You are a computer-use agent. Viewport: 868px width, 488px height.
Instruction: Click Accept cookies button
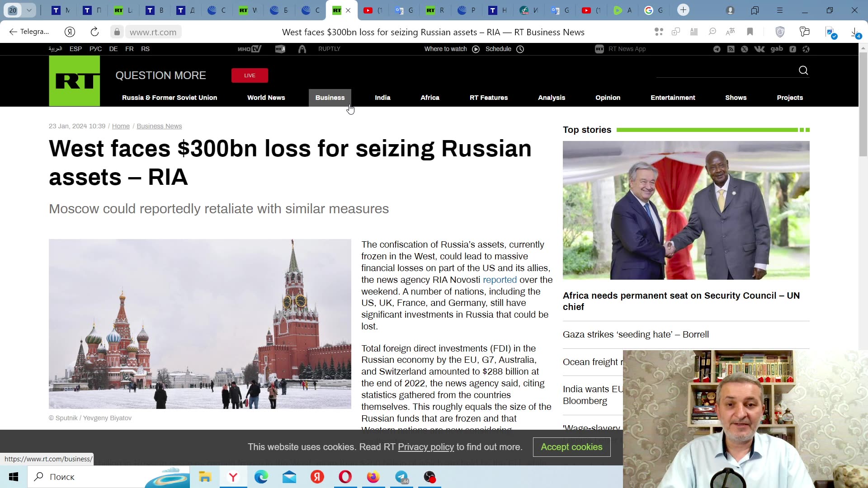(x=571, y=447)
